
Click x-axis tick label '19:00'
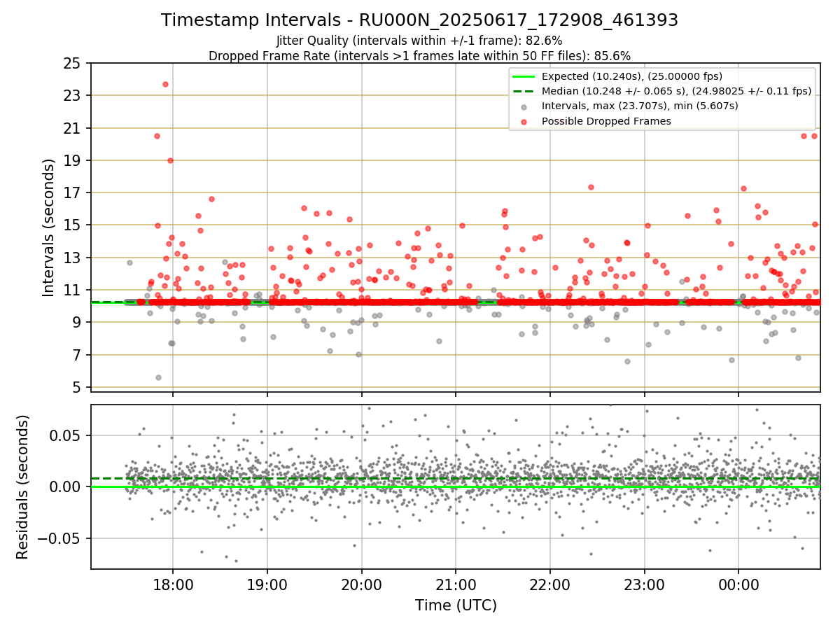click(267, 585)
